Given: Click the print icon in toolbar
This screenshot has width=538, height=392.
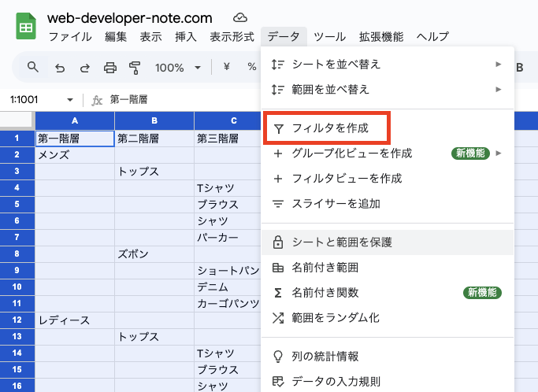Looking at the screenshot, I should (110, 68).
